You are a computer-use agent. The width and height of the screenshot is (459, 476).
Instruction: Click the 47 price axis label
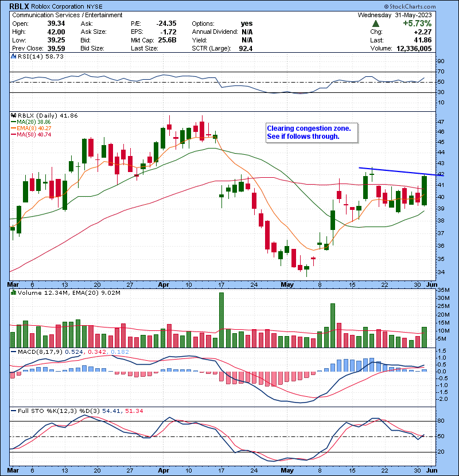[x=441, y=122]
